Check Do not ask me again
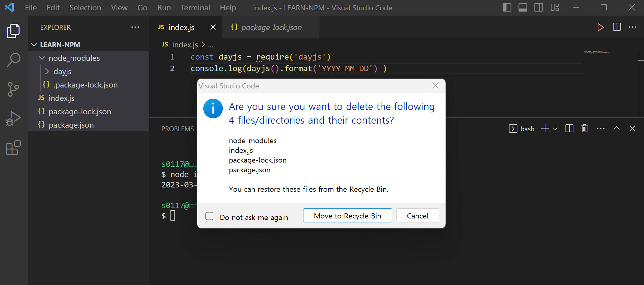This screenshot has height=285, width=644. [x=209, y=216]
